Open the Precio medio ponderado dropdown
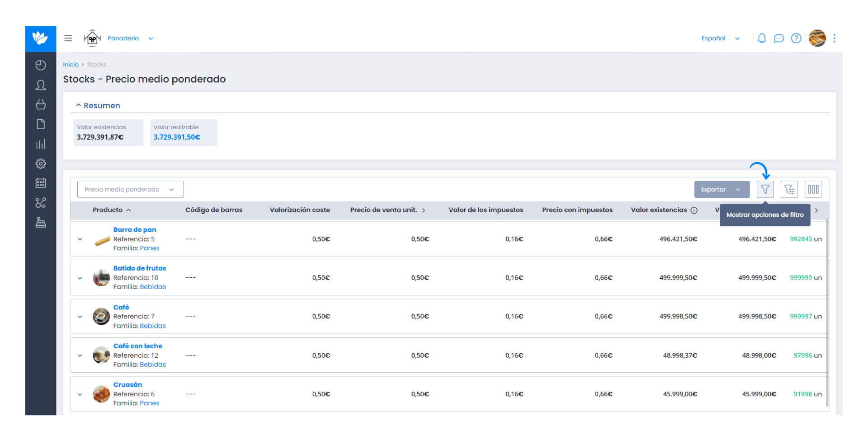 (130, 189)
